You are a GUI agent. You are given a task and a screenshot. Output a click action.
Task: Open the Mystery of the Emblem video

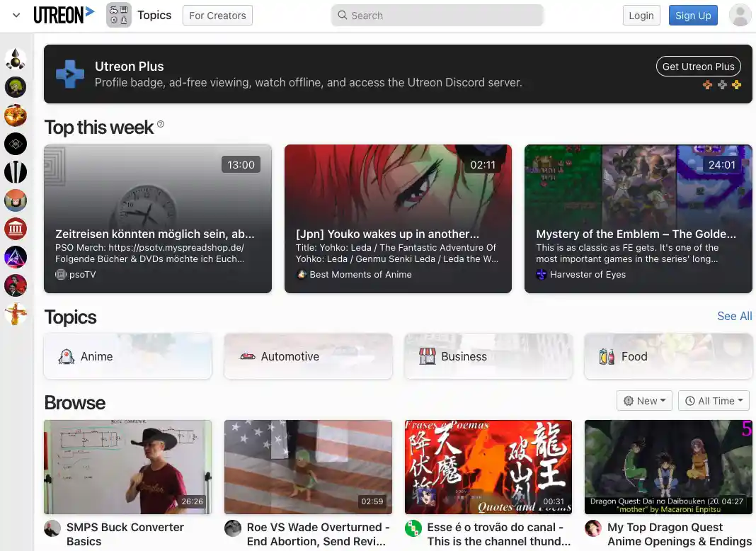(x=638, y=219)
